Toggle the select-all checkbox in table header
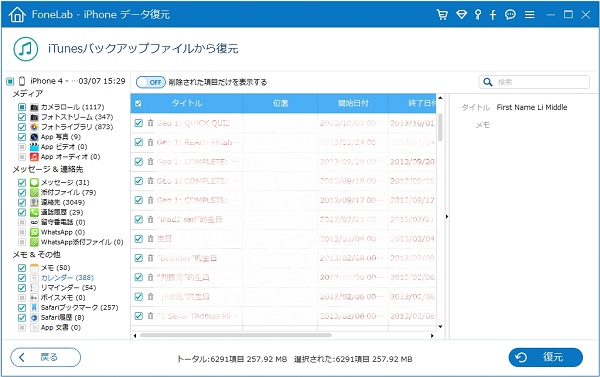 click(138, 103)
